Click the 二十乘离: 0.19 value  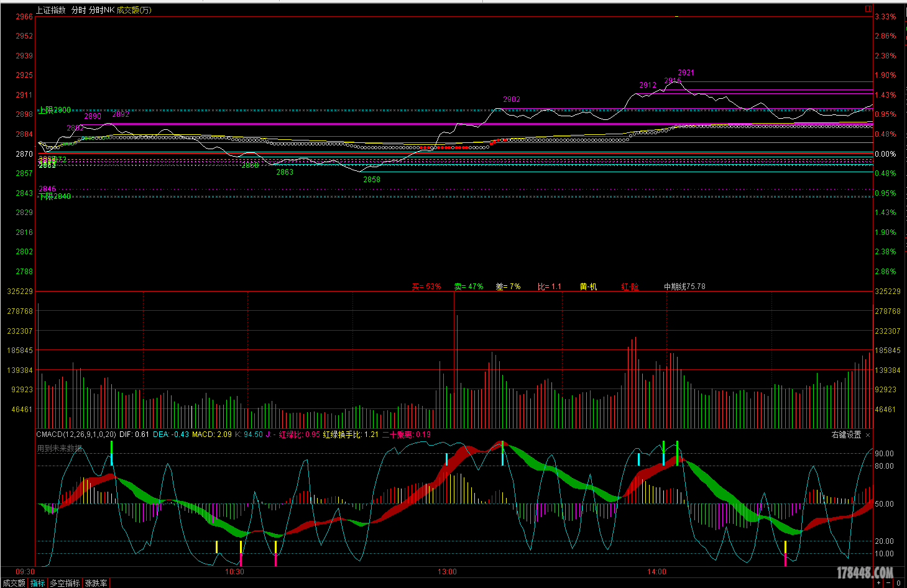pyautogui.click(x=406, y=434)
